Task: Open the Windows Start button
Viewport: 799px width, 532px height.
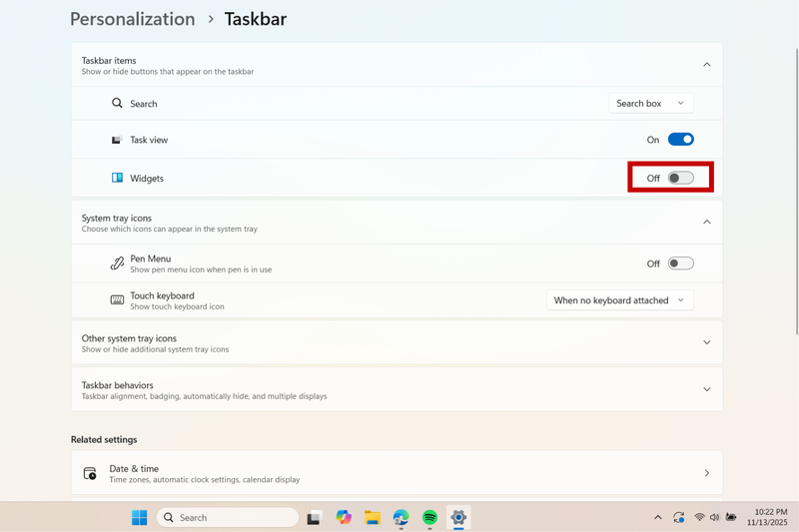Action: coord(139,517)
